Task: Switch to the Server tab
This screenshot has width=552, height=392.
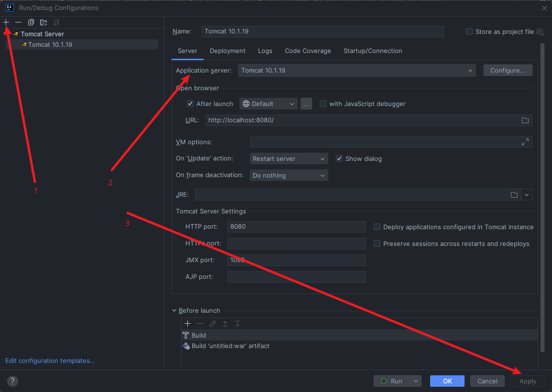Action: pos(187,51)
